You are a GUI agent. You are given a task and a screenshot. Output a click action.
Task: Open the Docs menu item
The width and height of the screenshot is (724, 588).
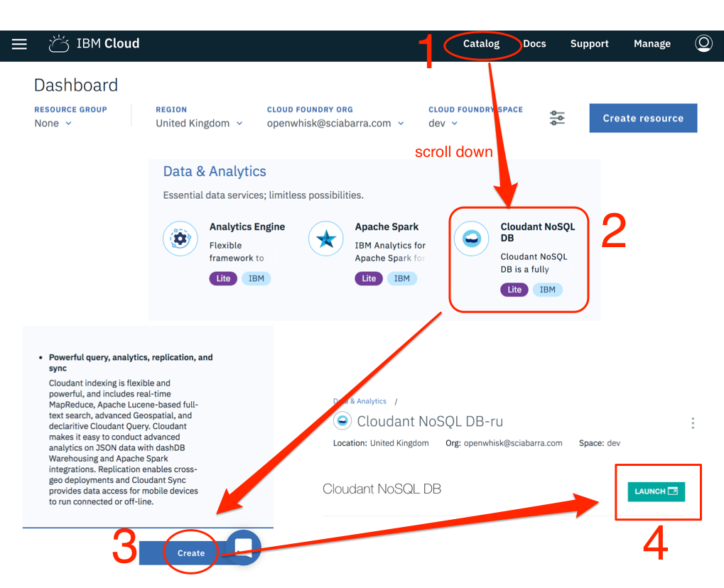click(x=535, y=44)
